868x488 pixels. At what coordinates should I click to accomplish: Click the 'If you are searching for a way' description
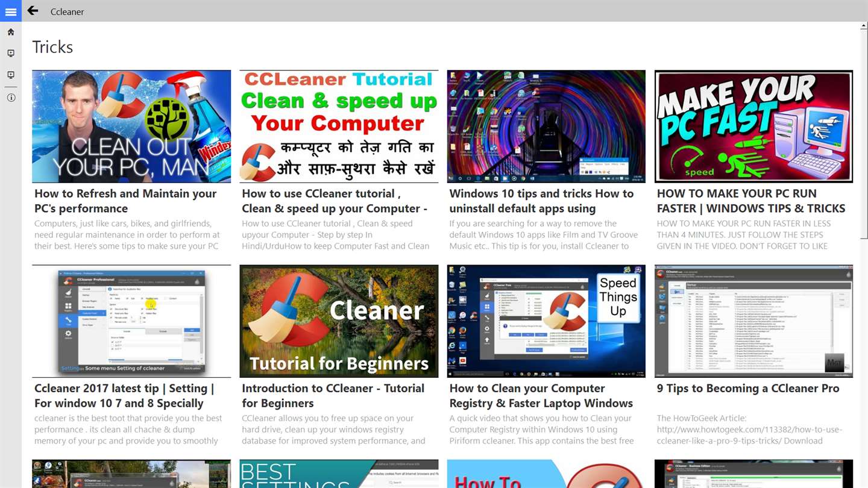point(544,235)
